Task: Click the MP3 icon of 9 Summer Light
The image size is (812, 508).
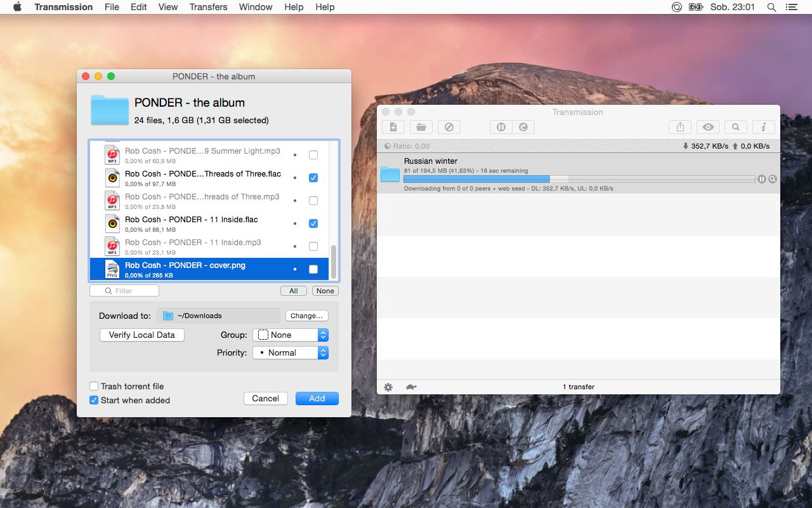Action: coord(112,155)
